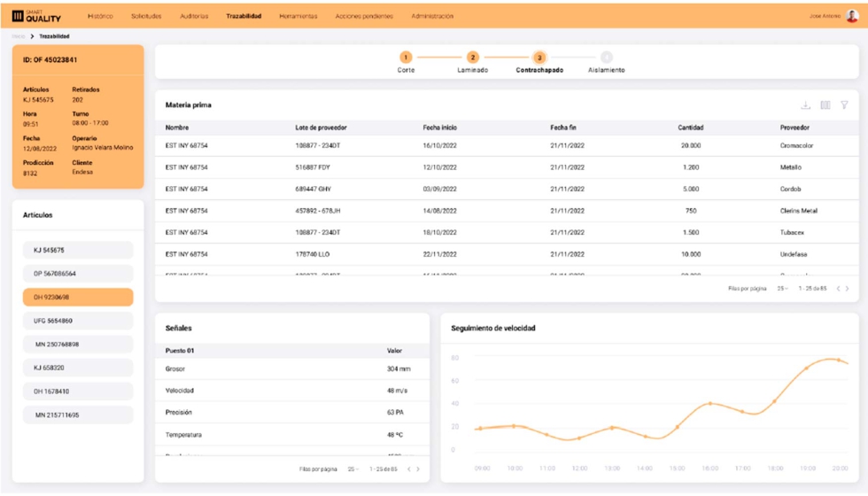
Task: Go to previous page of Materia prima
Action: [x=838, y=289]
